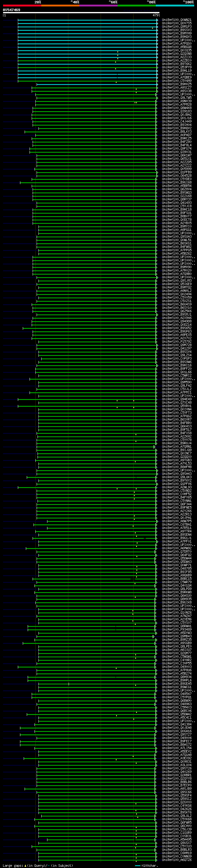Select the UniRef100_Q6F344 label

[176, 504]
